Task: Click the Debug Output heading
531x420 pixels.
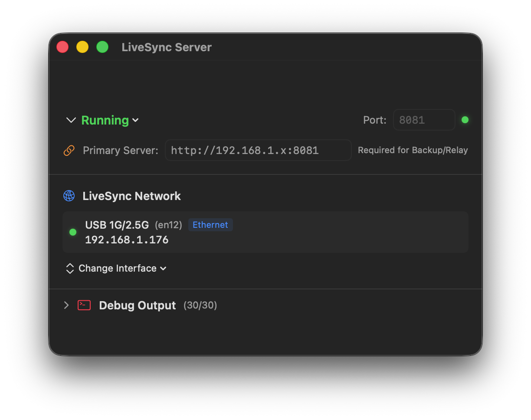Action: 138,305
